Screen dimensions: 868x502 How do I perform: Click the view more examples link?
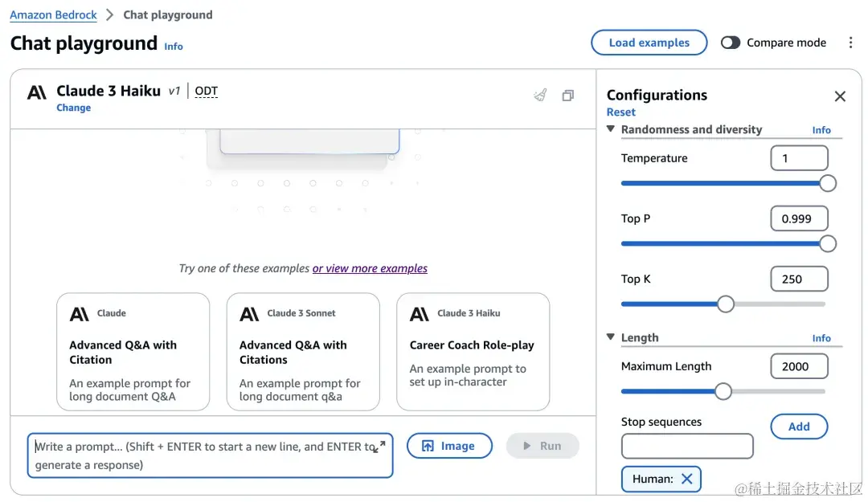[x=370, y=268]
